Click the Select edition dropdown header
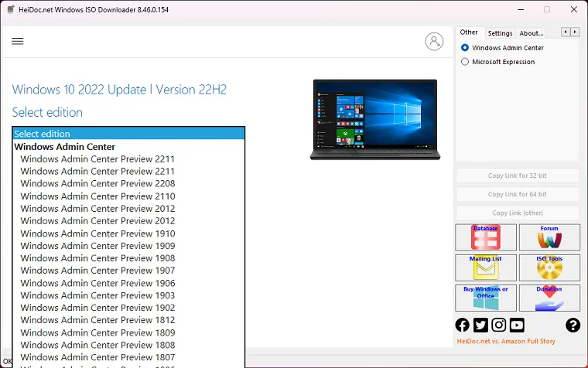Screen dimensions: 588x368 tap(128, 134)
